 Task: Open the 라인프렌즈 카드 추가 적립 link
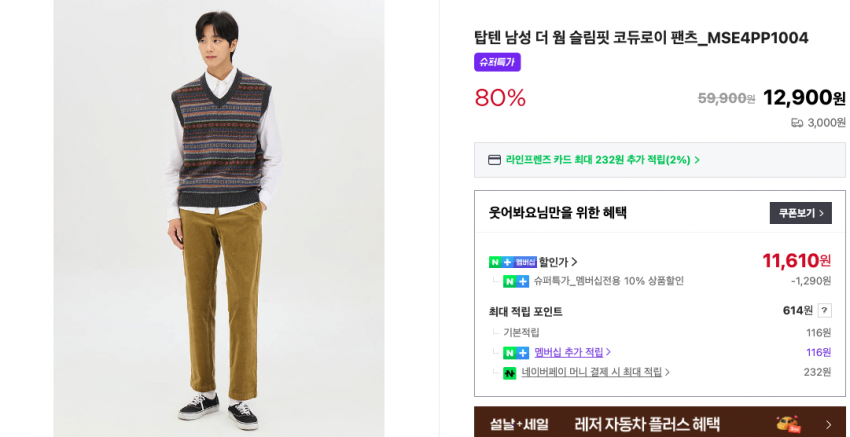click(602, 160)
